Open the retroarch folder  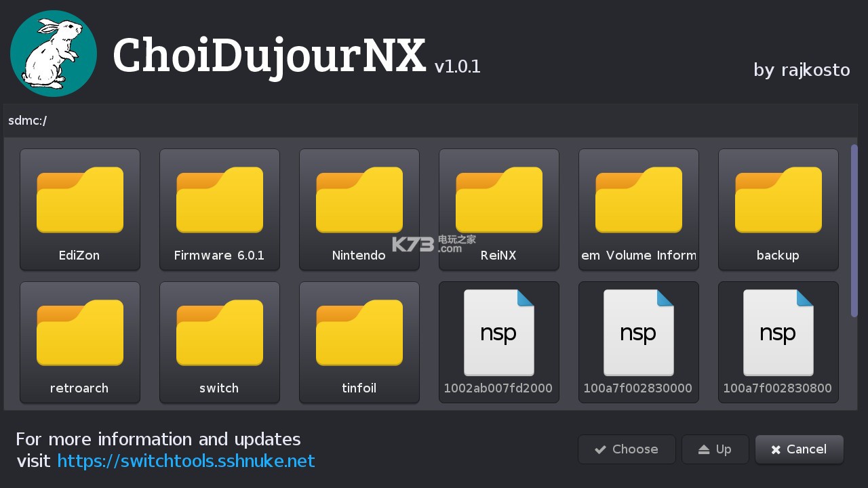80,342
